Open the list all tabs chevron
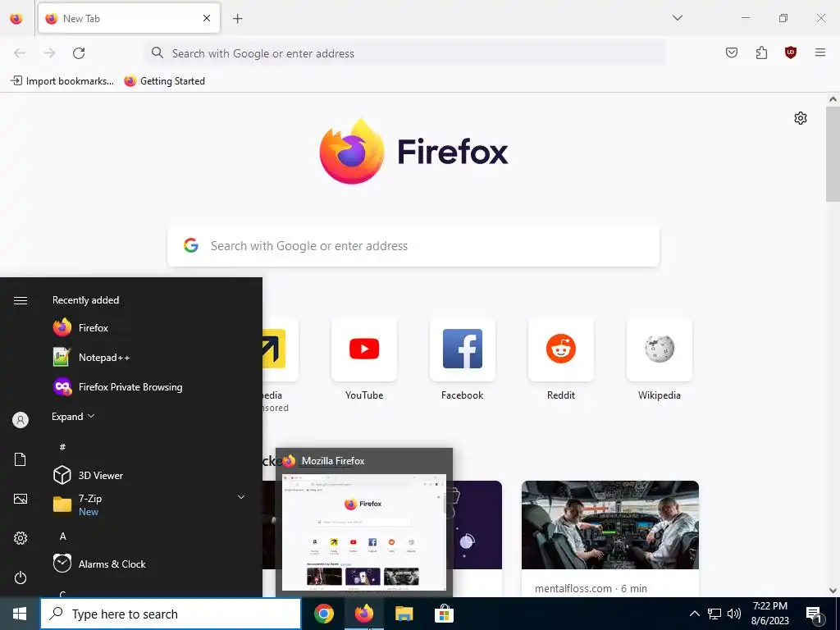This screenshot has height=630, width=840. click(678, 18)
